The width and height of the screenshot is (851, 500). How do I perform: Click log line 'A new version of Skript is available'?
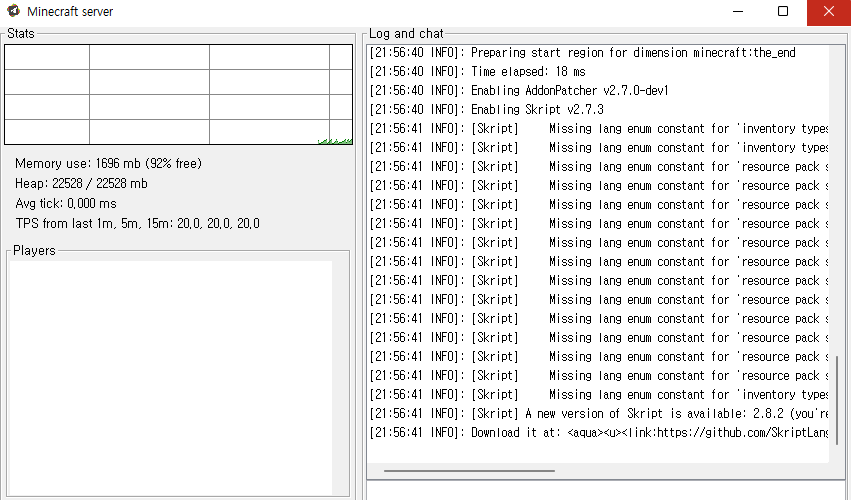[599, 414]
